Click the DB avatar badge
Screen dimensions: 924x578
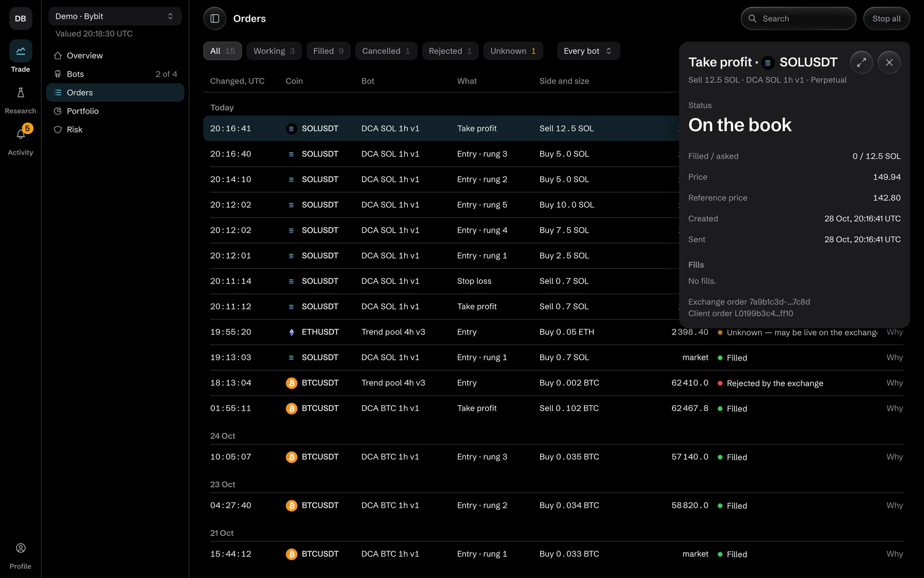(x=20, y=18)
